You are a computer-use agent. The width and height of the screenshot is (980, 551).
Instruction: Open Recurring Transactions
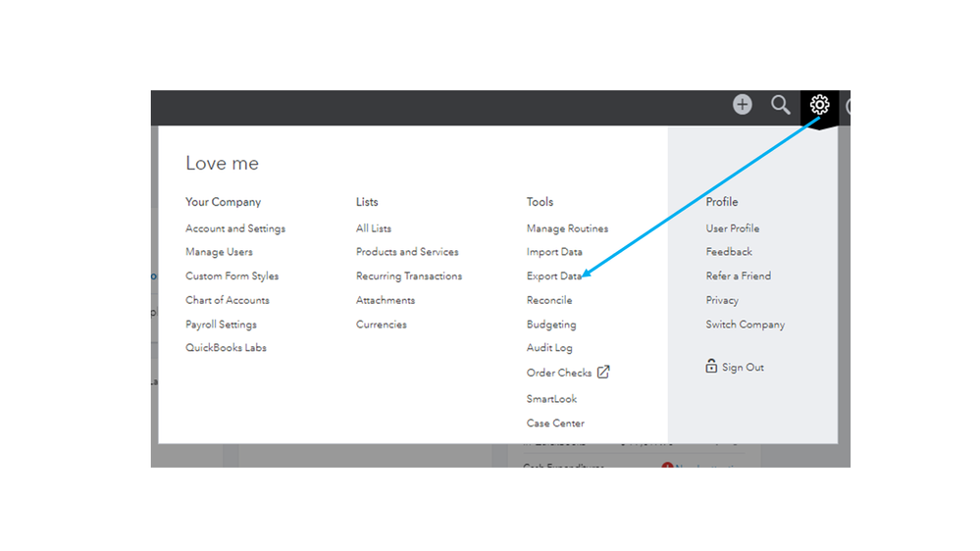(x=409, y=276)
